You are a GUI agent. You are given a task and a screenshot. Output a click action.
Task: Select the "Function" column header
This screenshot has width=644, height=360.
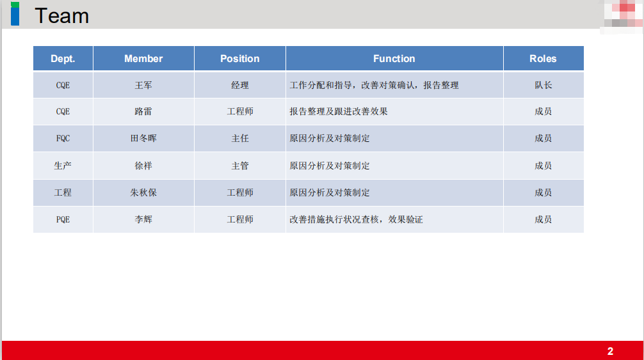tap(394, 59)
